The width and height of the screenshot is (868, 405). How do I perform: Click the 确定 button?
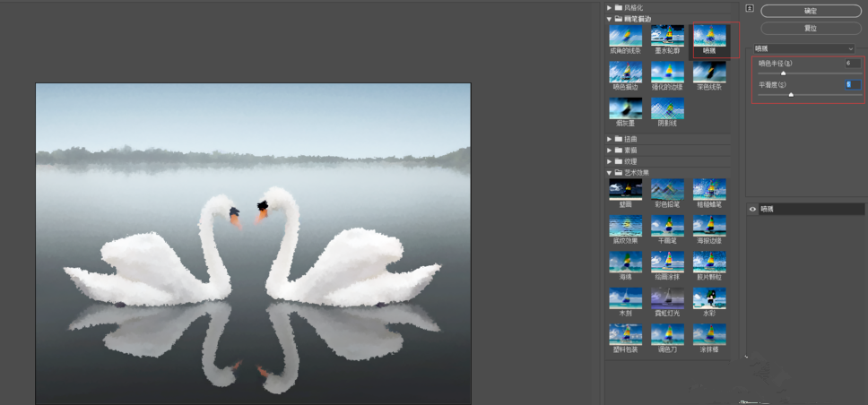tap(811, 11)
